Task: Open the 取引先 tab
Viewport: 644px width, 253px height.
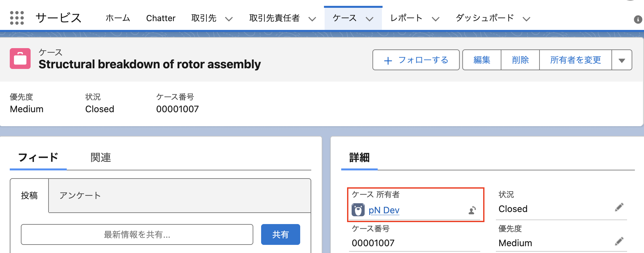Action: pos(204,18)
